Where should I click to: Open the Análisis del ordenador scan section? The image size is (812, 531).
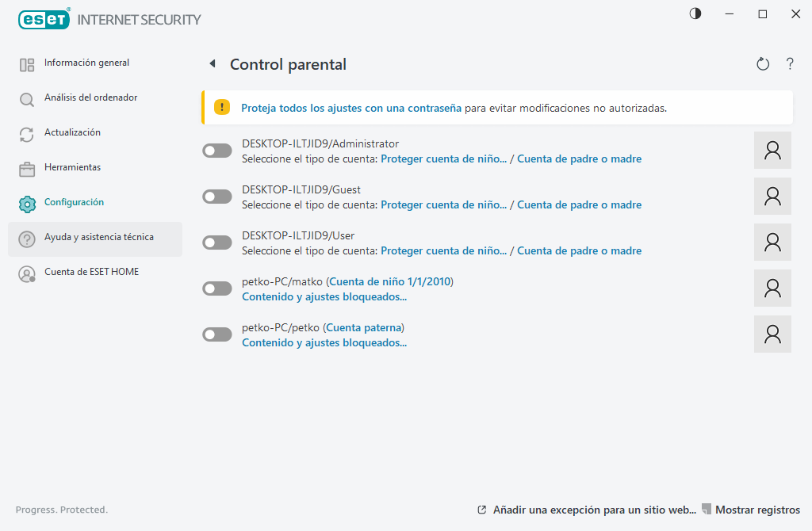[90, 97]
